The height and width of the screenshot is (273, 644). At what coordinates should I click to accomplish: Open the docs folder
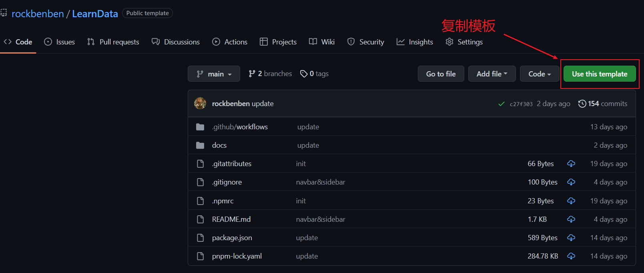[x=219, y=145]
